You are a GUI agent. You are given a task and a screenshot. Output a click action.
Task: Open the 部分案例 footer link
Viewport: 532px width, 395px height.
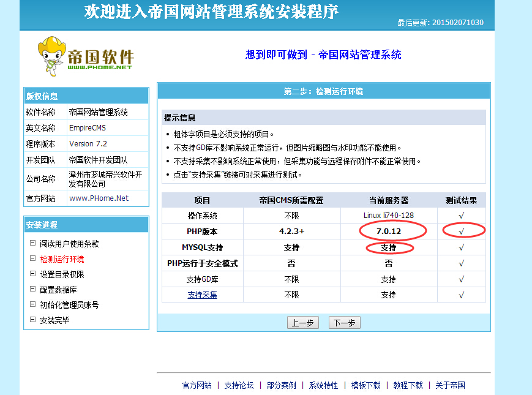click(281, 385)
